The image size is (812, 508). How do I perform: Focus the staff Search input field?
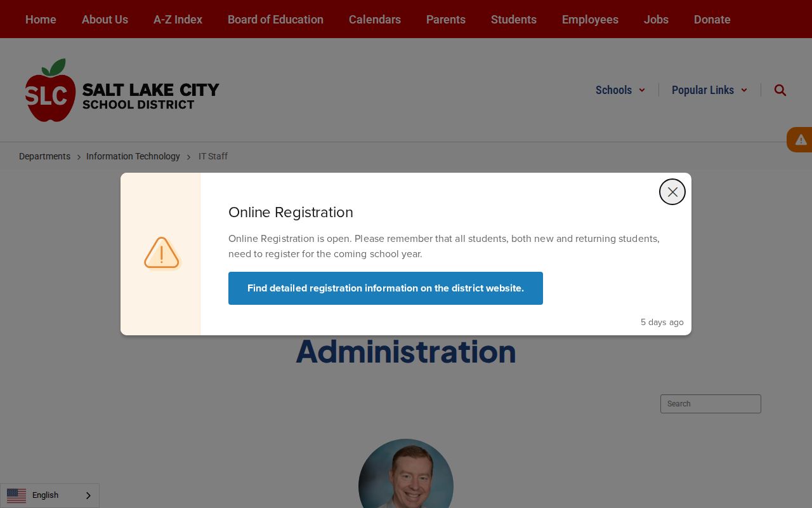point(710,404)
